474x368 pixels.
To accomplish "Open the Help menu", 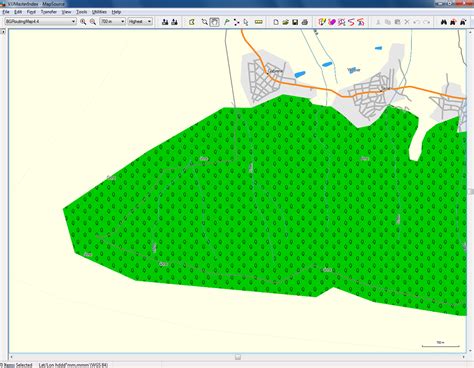I will coord(116,12).
